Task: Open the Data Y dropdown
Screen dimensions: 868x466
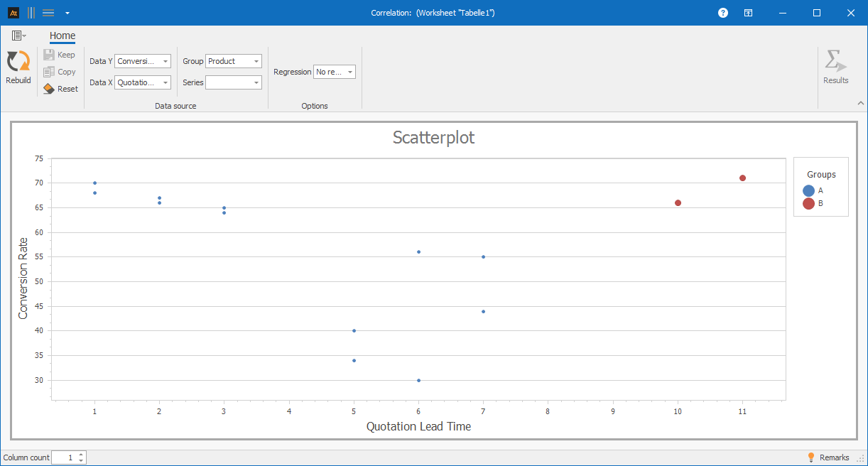Action: [165, 61]
